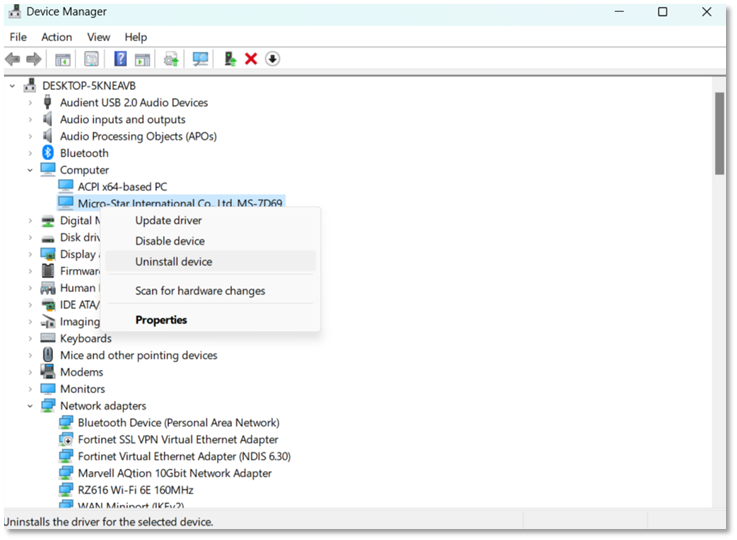Image resolution: width=737 pixels, height=540 pixels.
Task: Click the Audient USB audio devices icon
Action: click(x=47, y=102)
